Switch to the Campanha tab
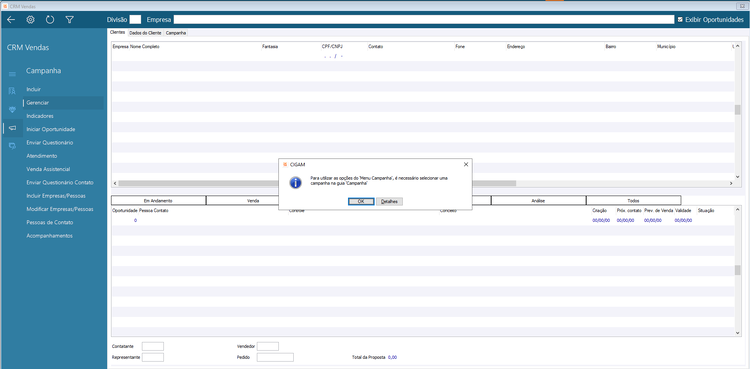The image size is (750, 369). (176, 33)
